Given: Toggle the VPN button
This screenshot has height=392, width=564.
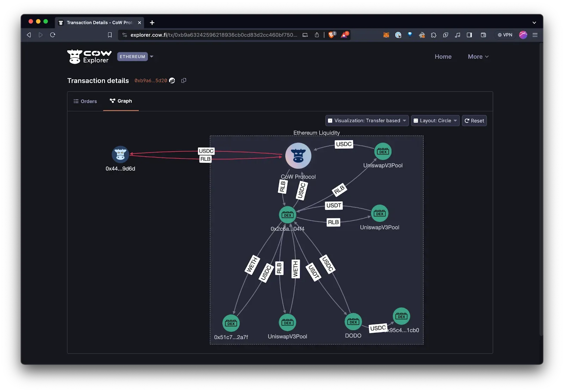Looking at the screenshot, I should (x=505, y=35).
